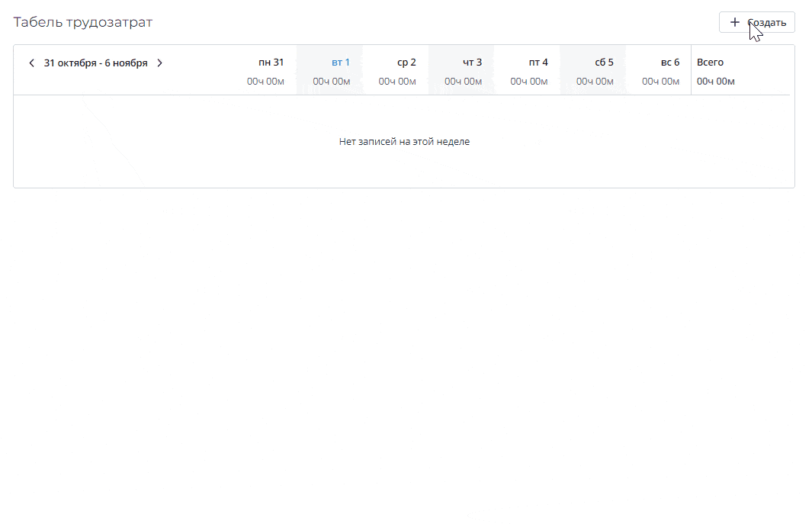Click the 00ч 00м value under сб 5
Image resolution: width=812 pixels, height=524 pixels.
click(595, 82)
